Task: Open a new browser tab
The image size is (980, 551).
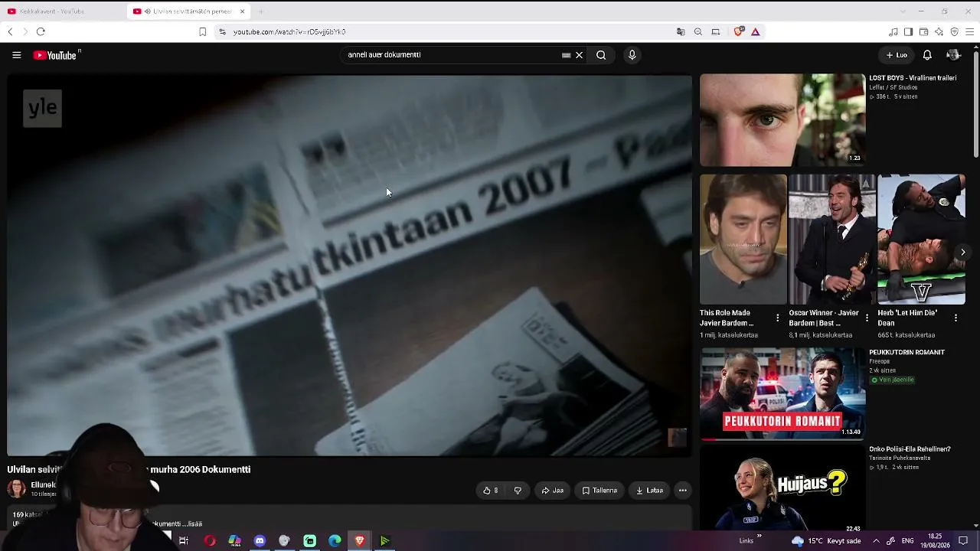Action: coord(260,11)
